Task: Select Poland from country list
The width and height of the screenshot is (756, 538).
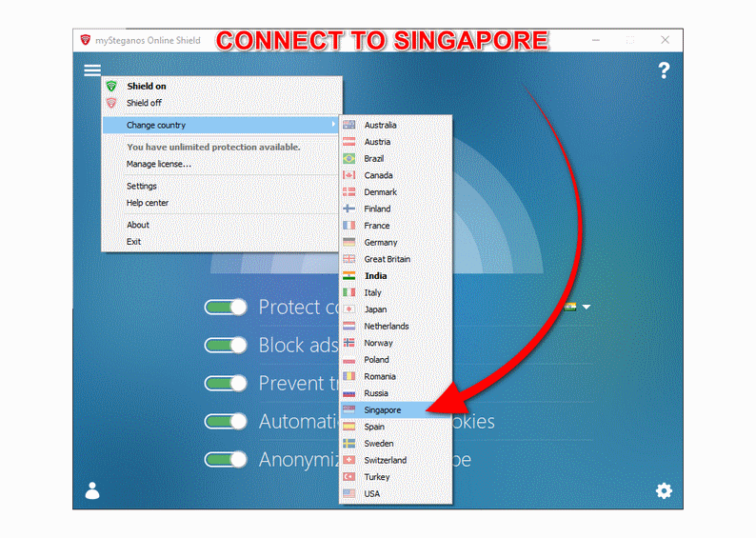Action: click(395, 360)
